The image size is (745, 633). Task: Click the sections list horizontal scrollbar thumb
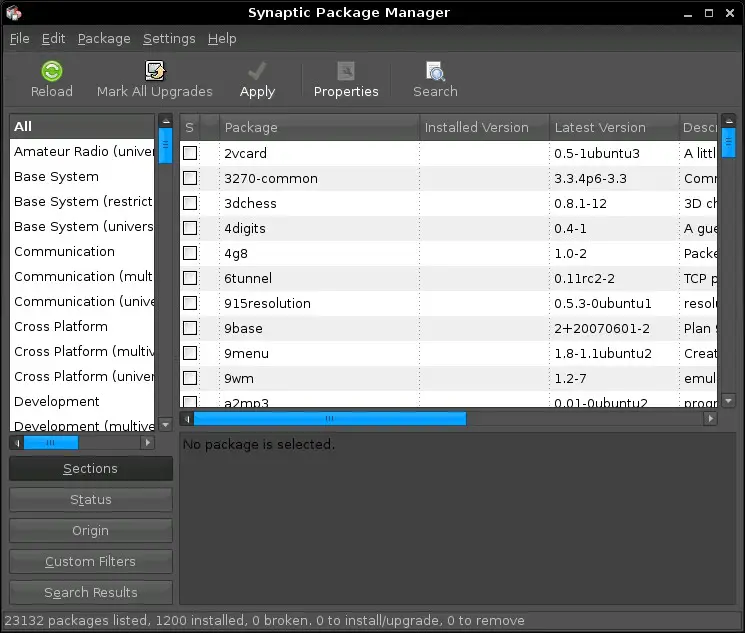(x=51, y=443)
